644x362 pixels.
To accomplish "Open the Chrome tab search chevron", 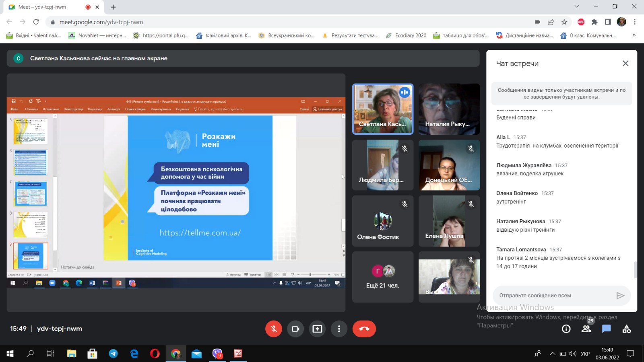I will pyautogui.click(x=576, y=6).
